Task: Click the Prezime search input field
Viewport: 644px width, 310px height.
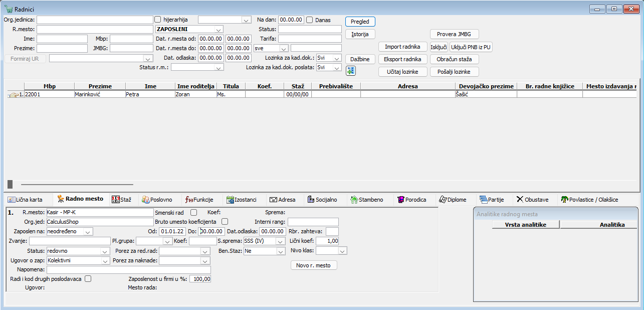Action: click(62, 48)
